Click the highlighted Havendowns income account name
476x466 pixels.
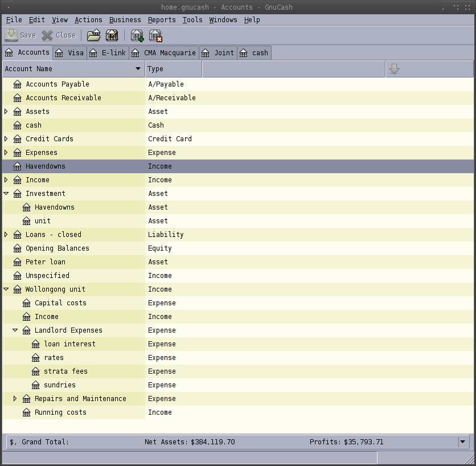tap(45, 166)
